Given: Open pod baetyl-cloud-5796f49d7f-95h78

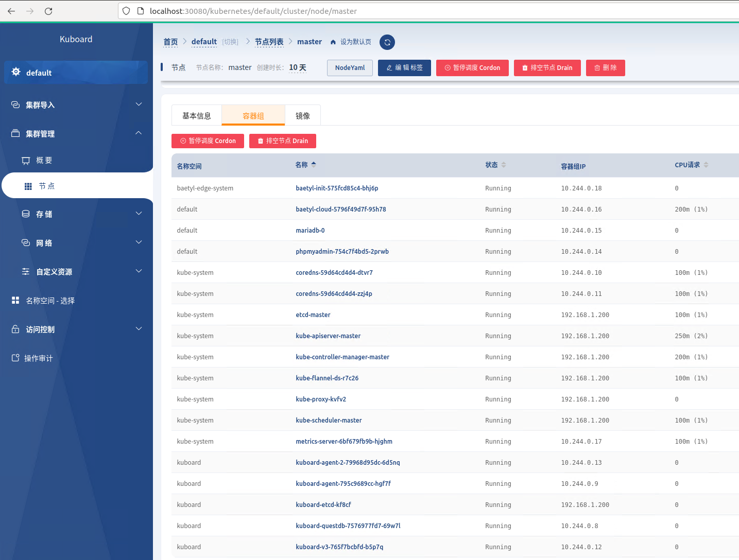Looking at the screenshot, I should pyautogui.click(x=341, y=209).
